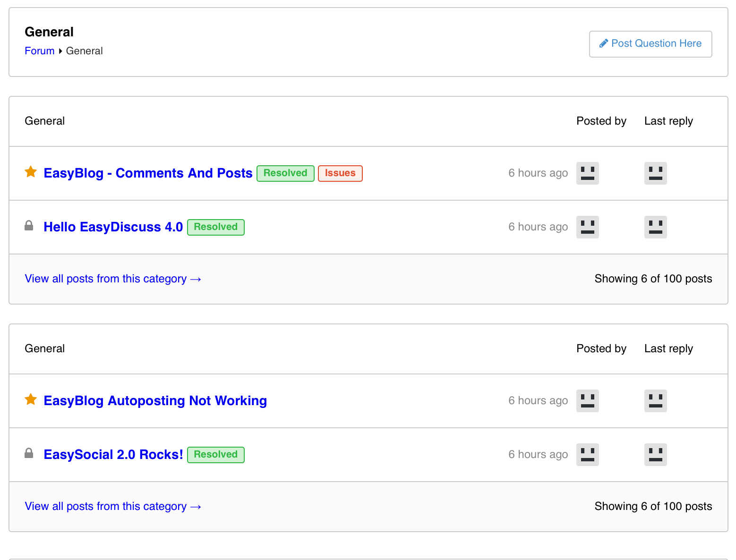
Task: Click the 6 hours ago timestamp on EasyBlog - Comments And Posts
Action: coord(538,173)
